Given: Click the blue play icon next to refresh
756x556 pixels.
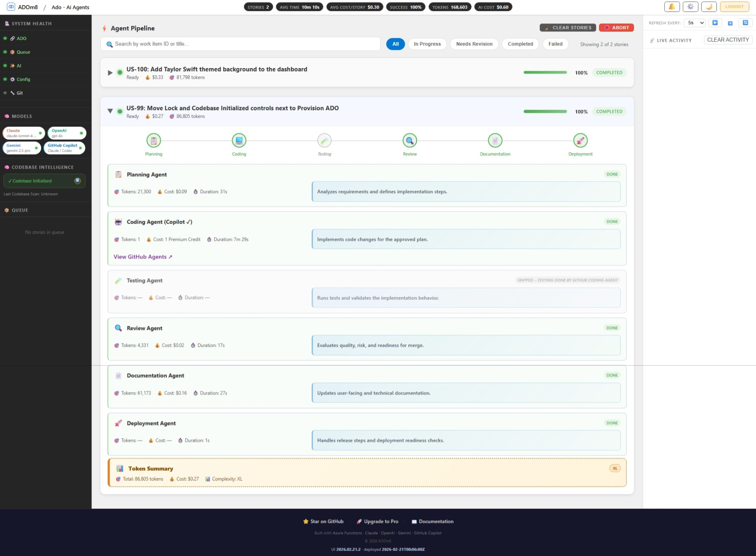Looking at the screenshot, I should coord(716,23).
